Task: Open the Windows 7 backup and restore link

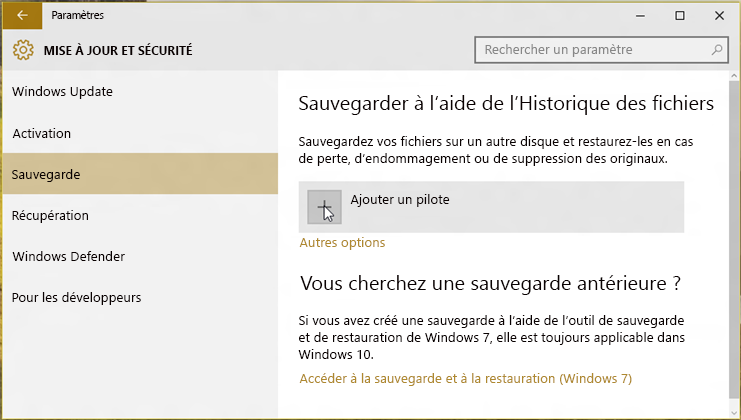Action: point(465,379)
